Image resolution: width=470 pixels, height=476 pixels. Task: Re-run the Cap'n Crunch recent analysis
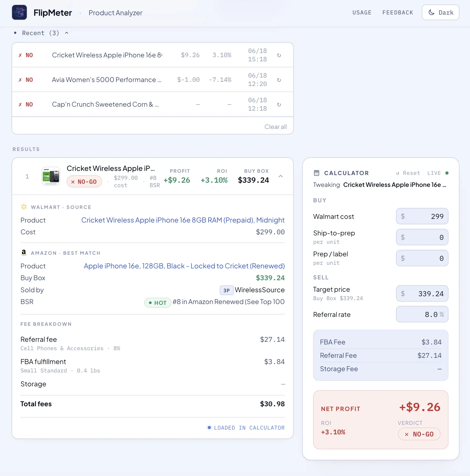click(279, 104)
